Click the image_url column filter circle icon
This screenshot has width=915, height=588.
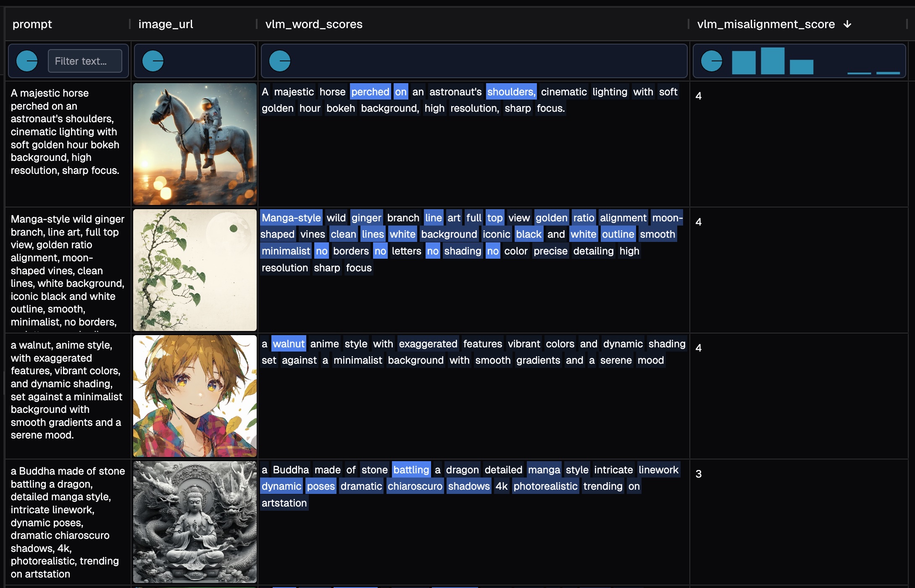153,61
